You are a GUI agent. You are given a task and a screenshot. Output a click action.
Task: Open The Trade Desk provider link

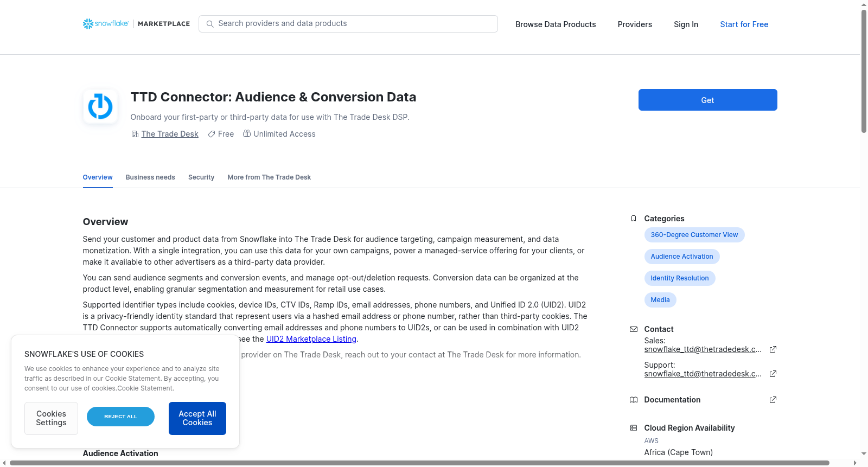[x=170, y=134]
